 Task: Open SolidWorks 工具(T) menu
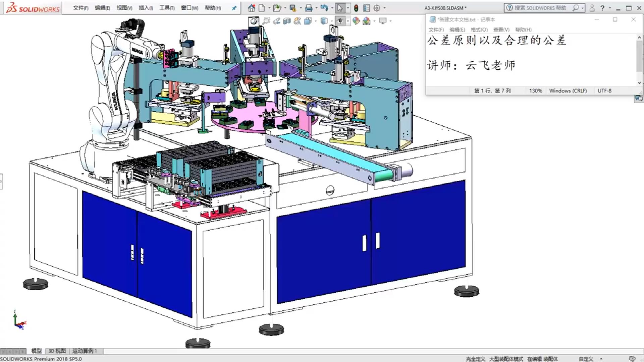(167, 8)
